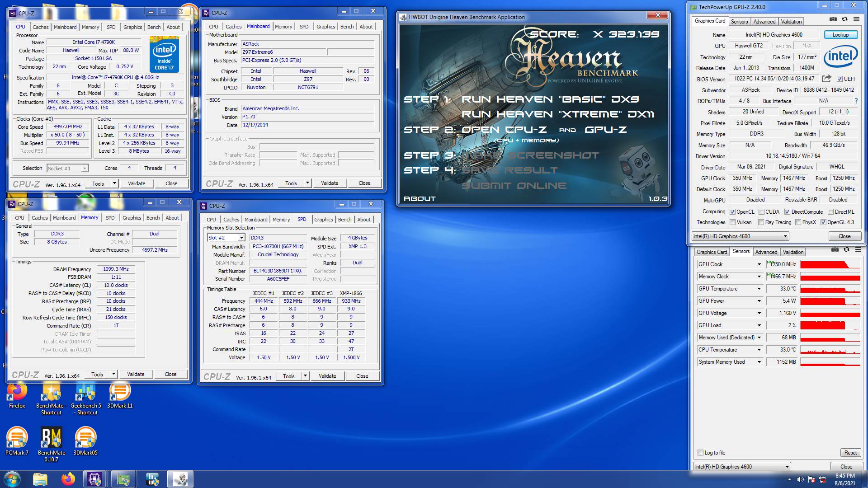Click RUN HEAVEN XTREME DX11
The image size is (868, 488).
557,114
